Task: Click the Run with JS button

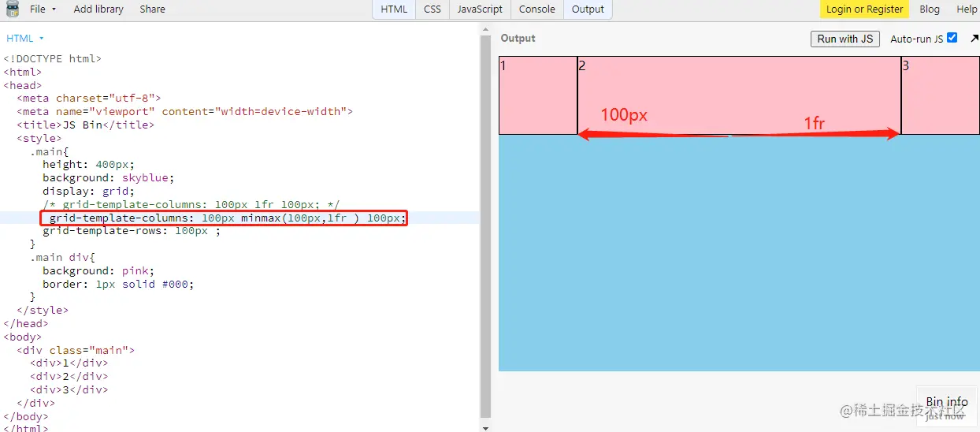Action: (x=845, y=39)
